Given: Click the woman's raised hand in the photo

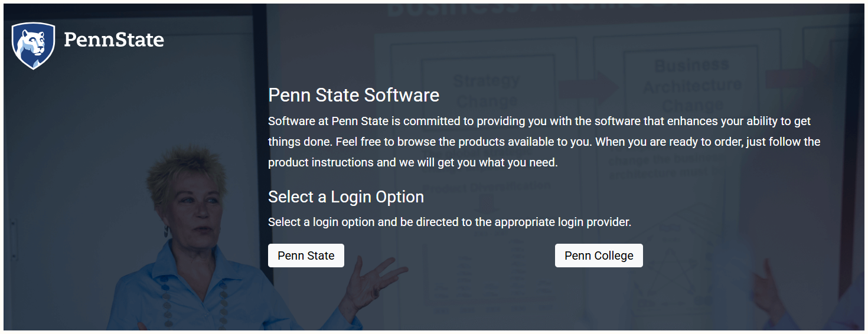Looking at the screenshot, I should [x=378, y=276].
